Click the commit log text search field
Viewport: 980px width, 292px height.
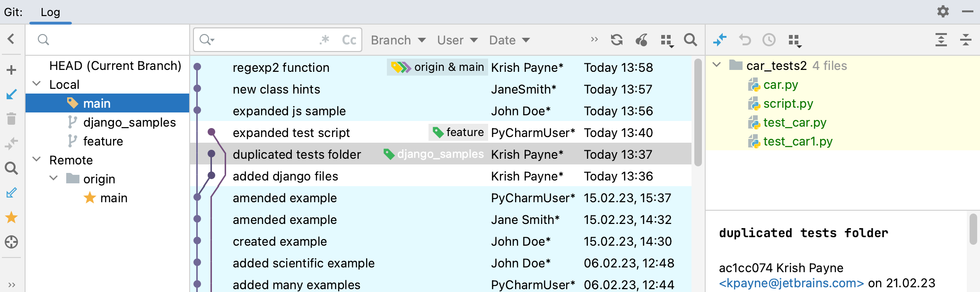coord(265,40)
